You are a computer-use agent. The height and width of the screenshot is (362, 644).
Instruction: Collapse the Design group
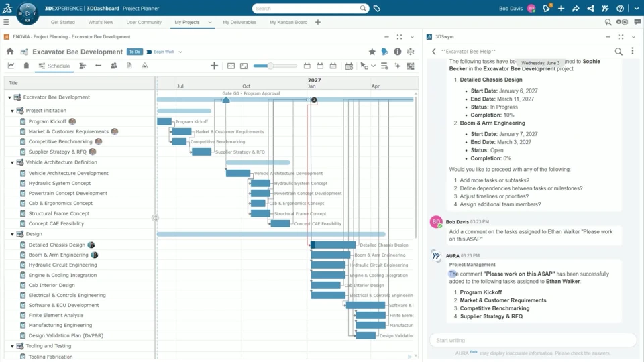[12, 234]
